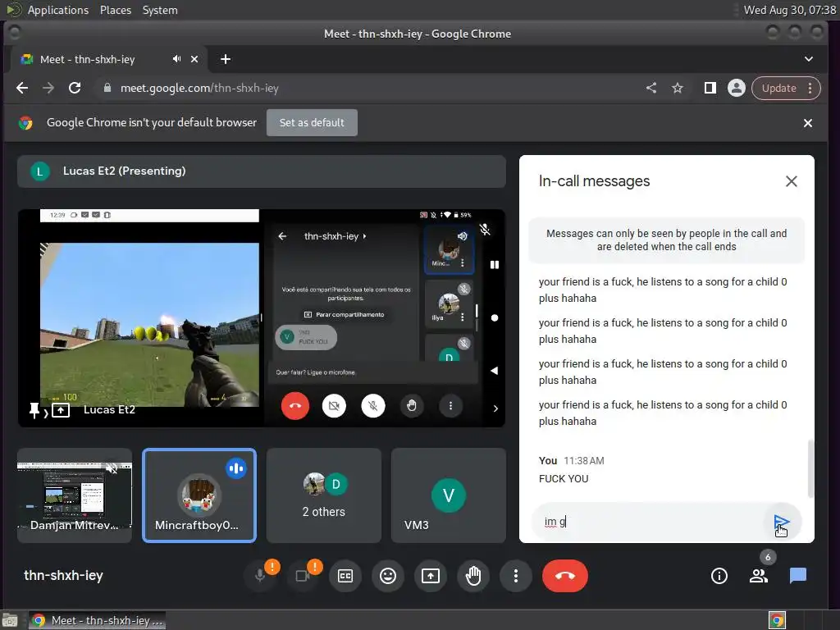Screen dimensions: 840x630
Task: Reload the Meet page
Action: 75,88
